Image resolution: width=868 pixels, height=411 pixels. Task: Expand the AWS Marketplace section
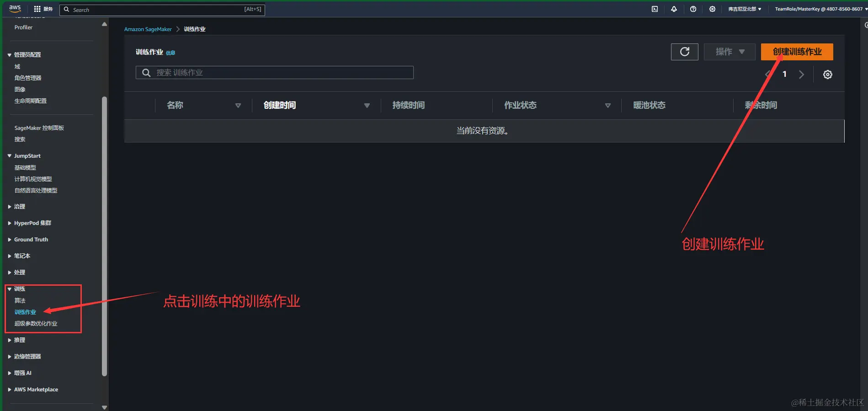(x=9, y=390)
